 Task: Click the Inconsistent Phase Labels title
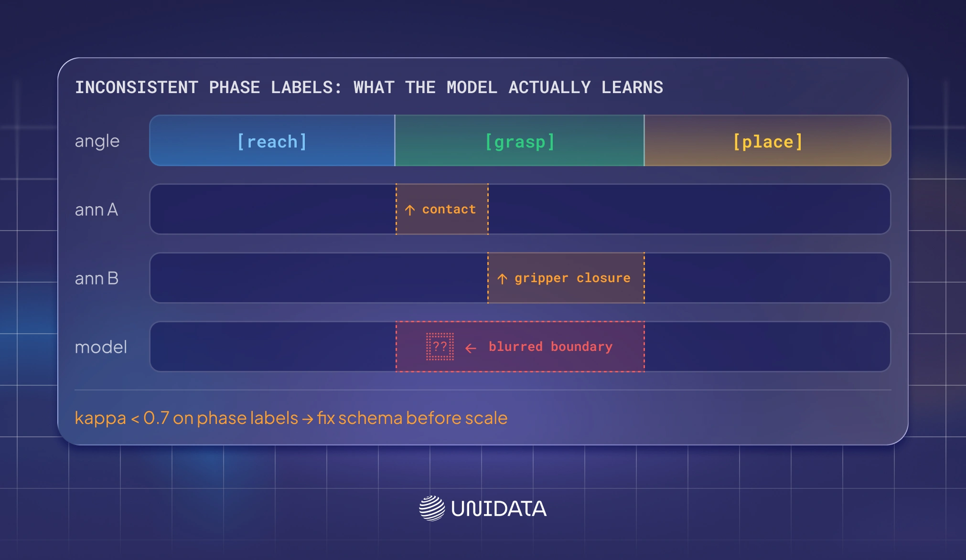pyautogui.click(x=369, y=87)
